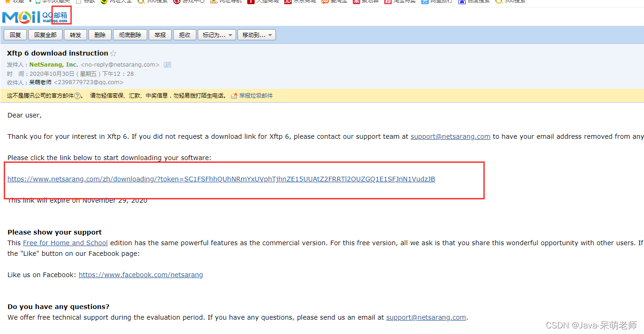Click the 'Dear user,' greeting text
The height and width of the screenshot is (334, 644).
tap(25, 115)
